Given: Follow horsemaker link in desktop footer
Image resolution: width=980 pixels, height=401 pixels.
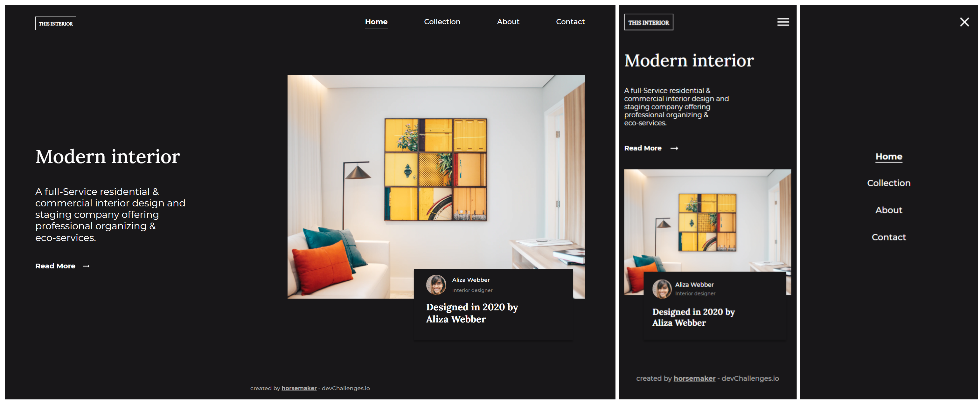Looking at the screenshot, I should [299, 388].
